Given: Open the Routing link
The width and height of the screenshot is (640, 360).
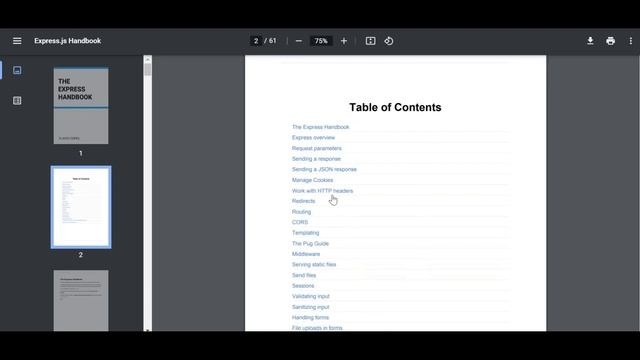Looking at the screenshot, I should (x=301, y=212).
